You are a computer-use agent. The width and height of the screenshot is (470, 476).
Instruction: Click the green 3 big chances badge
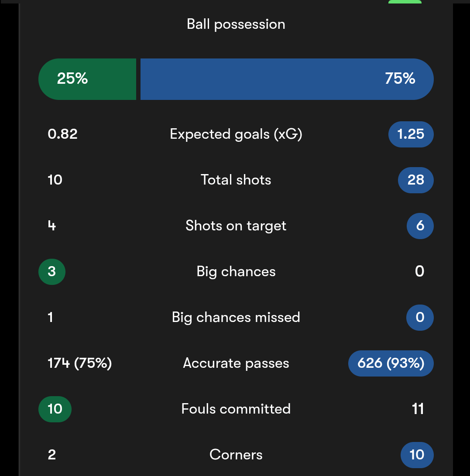click(x=52, y=271)
